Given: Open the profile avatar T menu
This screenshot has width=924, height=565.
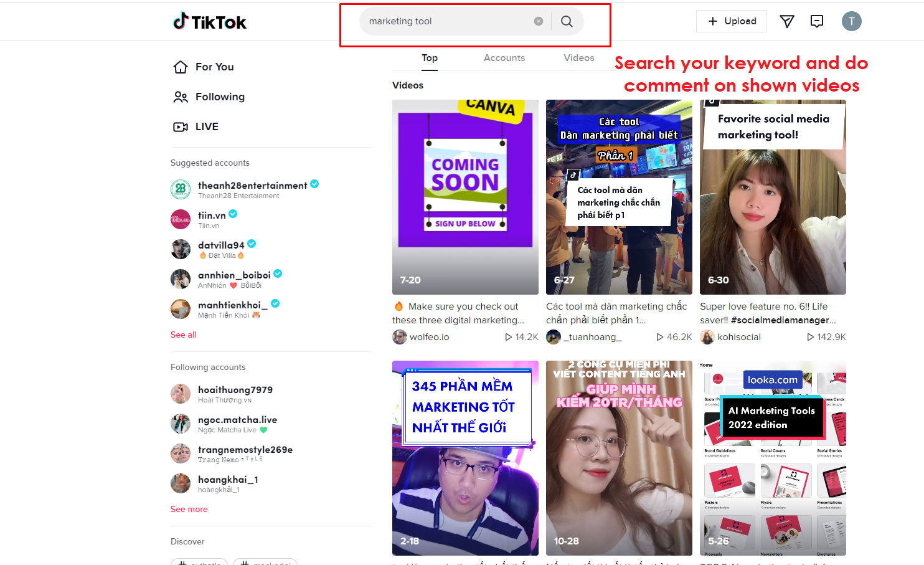Looking at the screenshot, I should 852,21.
